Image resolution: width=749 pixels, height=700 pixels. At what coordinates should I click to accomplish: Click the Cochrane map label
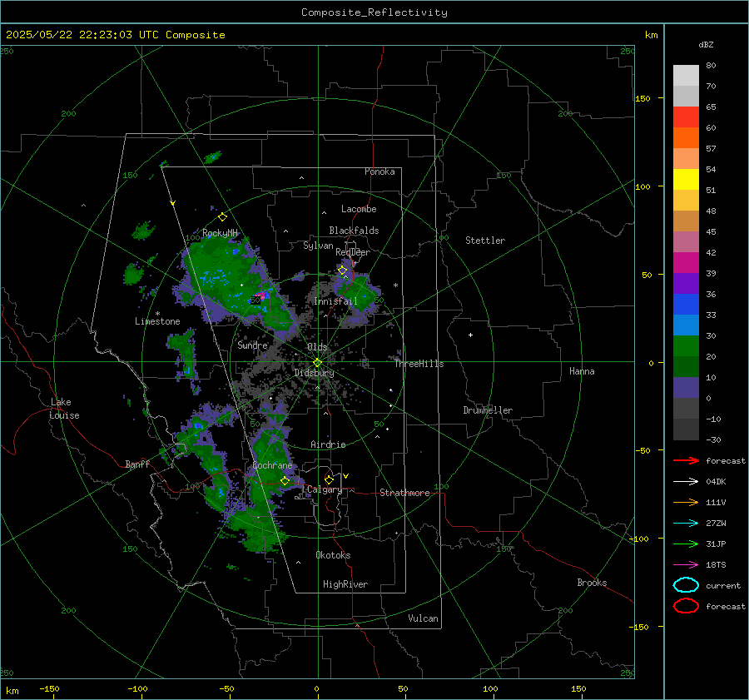(x=272, y=465)
